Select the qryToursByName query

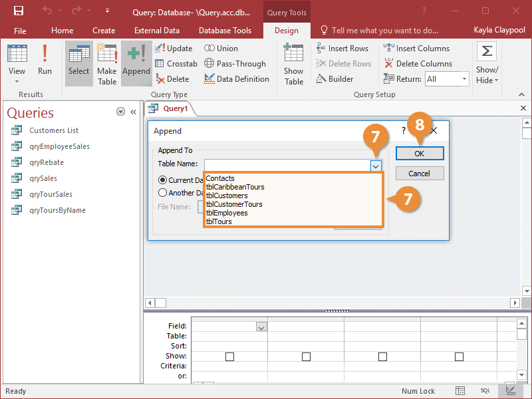coord(57,210)
